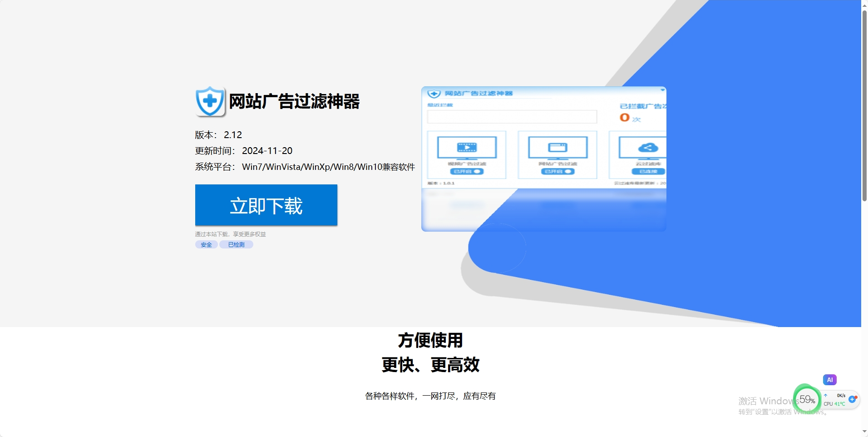Viewport: 868px width, 437px height.
Task: Click the blue plus icon in system monitor widget
Action: pyautogui.click(x=852, y=399)
